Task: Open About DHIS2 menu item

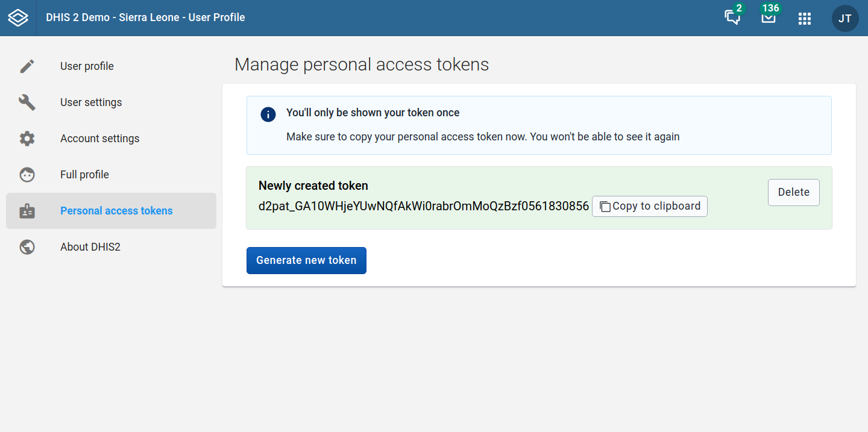Action: tap(90, 247)
